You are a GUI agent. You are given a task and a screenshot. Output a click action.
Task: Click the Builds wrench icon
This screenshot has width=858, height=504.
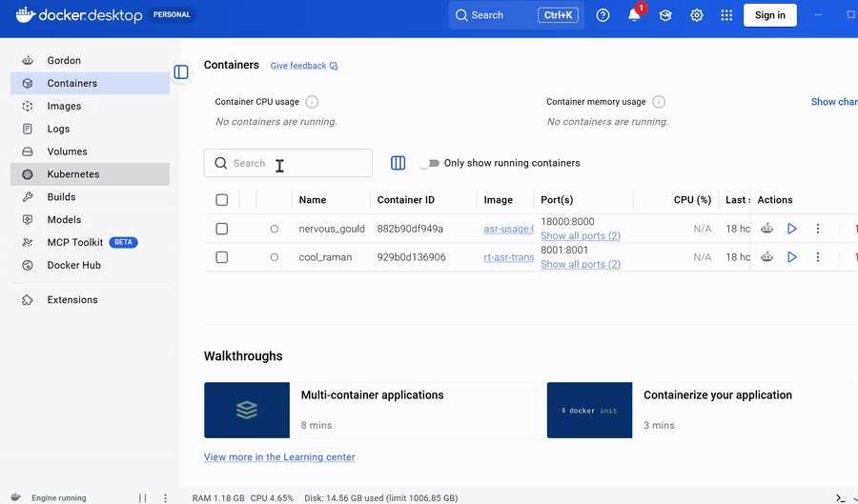[28, 197]
